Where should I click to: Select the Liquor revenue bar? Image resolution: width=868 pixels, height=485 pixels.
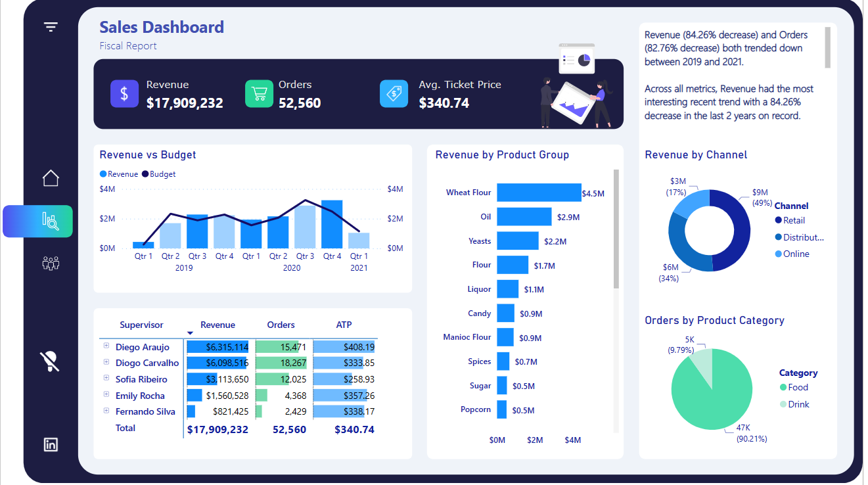508,289
